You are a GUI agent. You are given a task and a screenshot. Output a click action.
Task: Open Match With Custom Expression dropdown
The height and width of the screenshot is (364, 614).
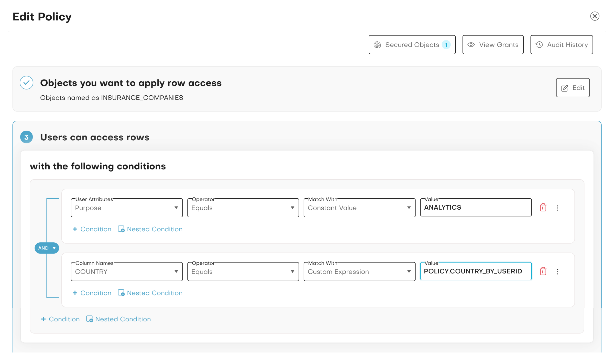pos(359,271)
